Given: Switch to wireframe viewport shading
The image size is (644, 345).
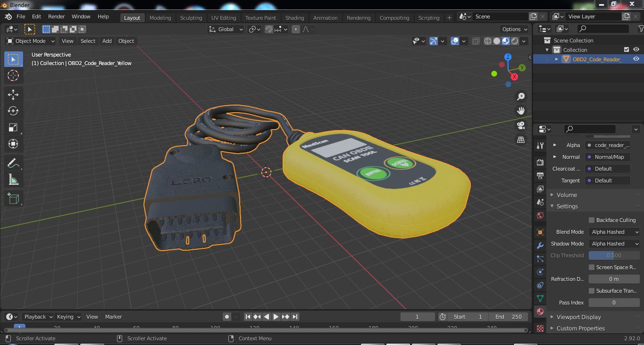Looking at the screenshot, I should (488, 41).
